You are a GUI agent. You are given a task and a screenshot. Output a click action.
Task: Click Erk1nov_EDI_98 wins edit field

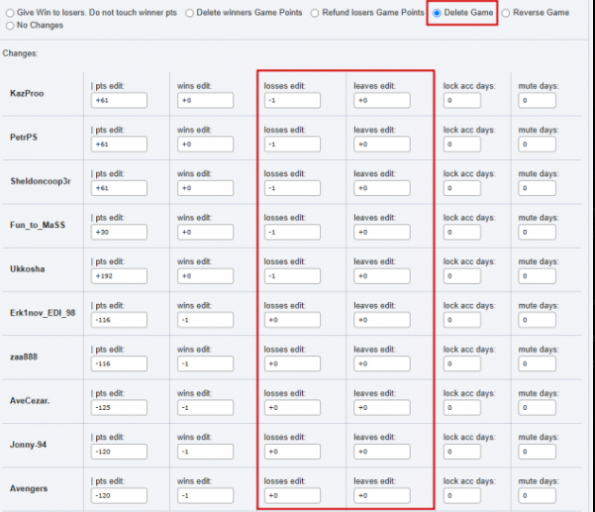[x=205, y=320]
